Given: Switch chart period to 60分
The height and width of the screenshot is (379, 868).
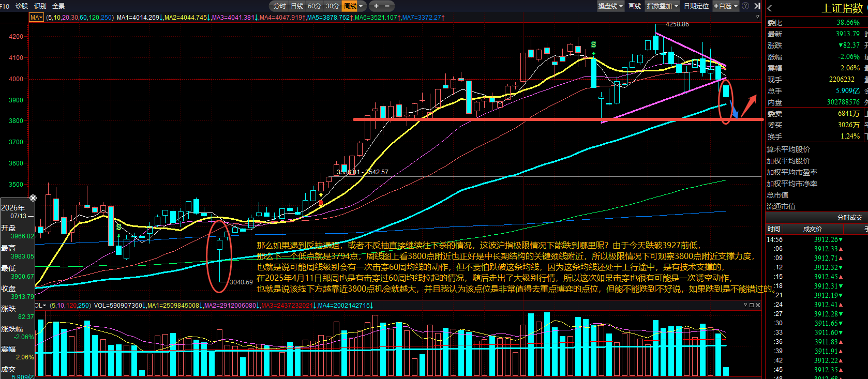Looking at the screenshot, I should pos(315,6).
